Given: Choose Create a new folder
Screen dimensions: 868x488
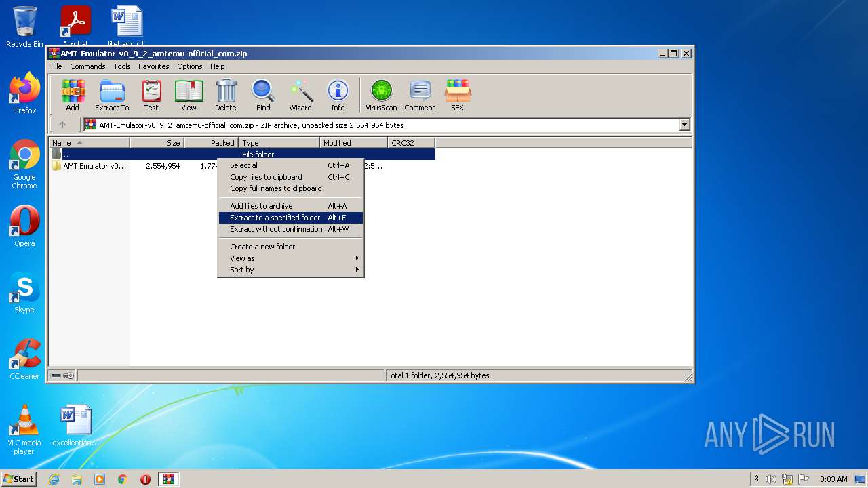Looking at the screenshot, I should (x=291, y=247).
